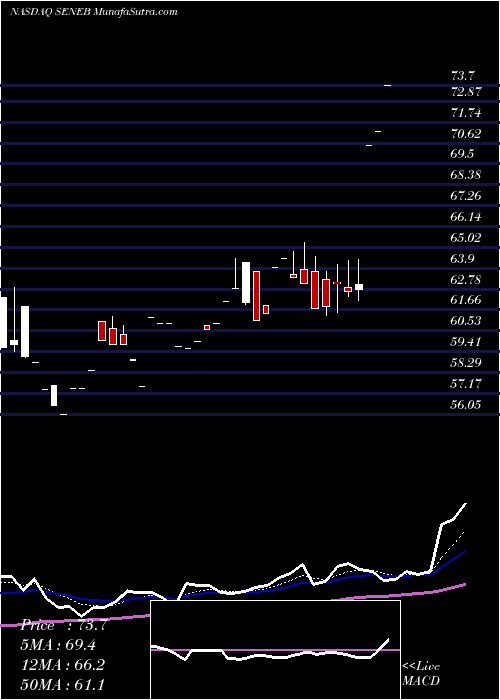
Task: Click the 72.87 price axis label
Action: pyautogui.click(x=467, y=92)
